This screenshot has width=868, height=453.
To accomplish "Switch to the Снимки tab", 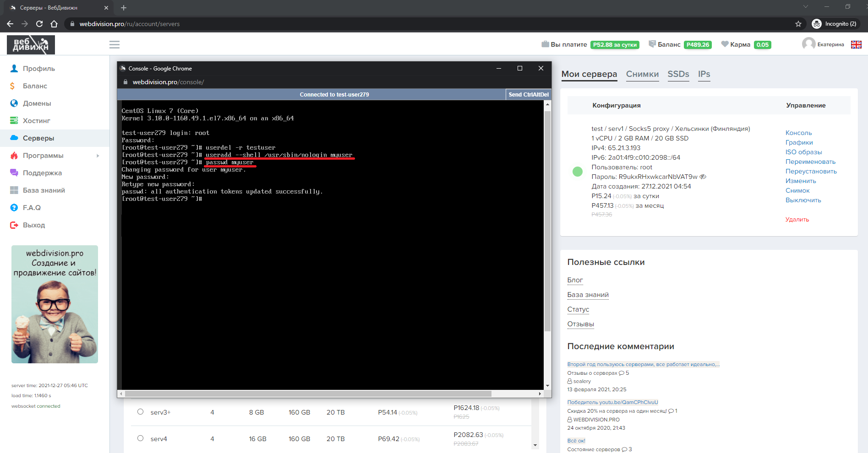I will click(x=642, y=74).
